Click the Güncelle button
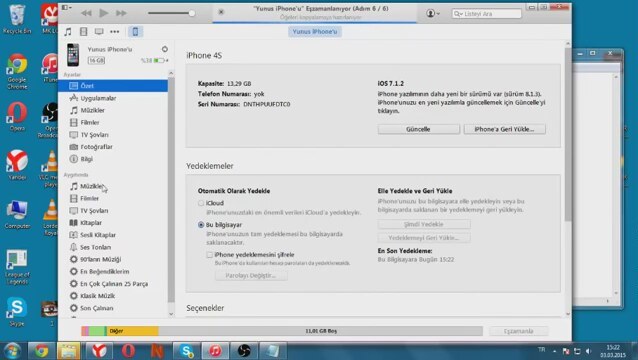Image resolution: width=638 pixels, height=360 pixels. pos(418,129)
